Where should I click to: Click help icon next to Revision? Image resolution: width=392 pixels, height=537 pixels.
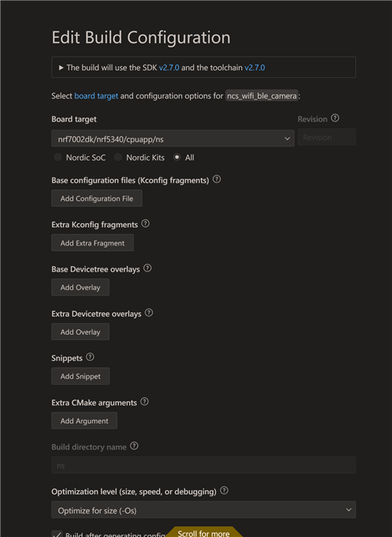tap(335, 118)
